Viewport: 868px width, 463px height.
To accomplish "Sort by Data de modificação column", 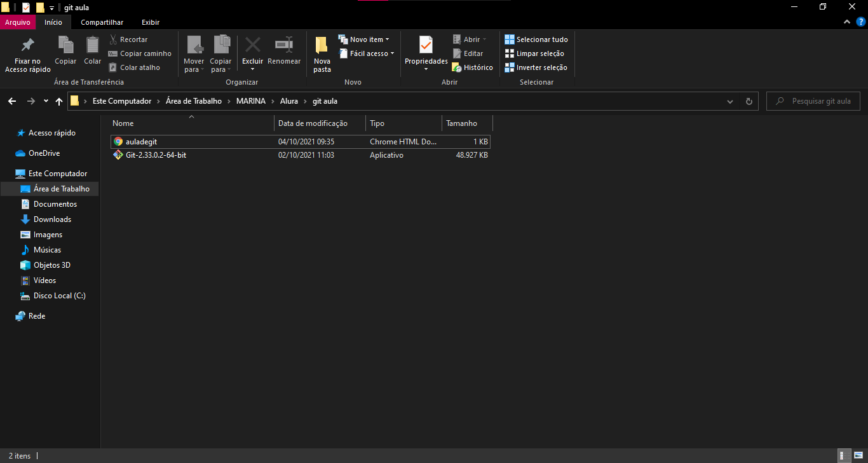I will click(320, 123).
